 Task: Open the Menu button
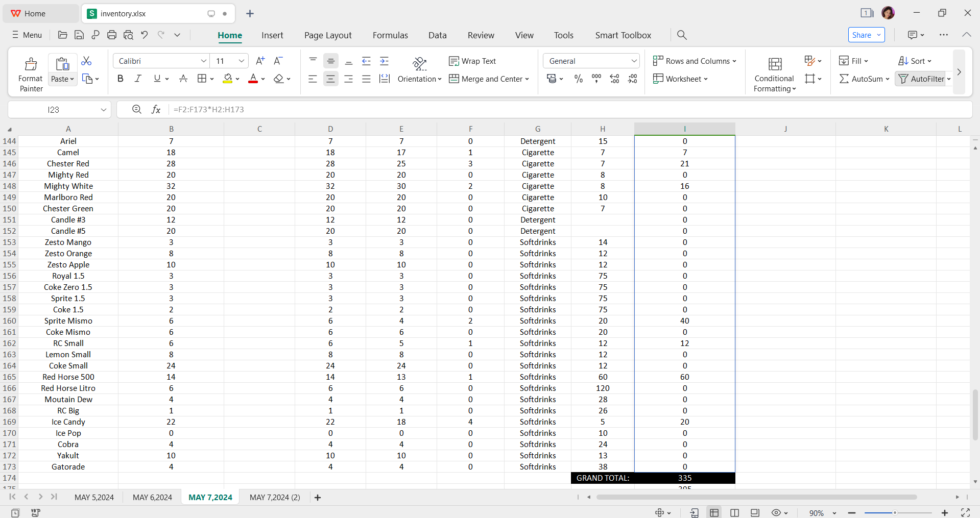point(27,35)
